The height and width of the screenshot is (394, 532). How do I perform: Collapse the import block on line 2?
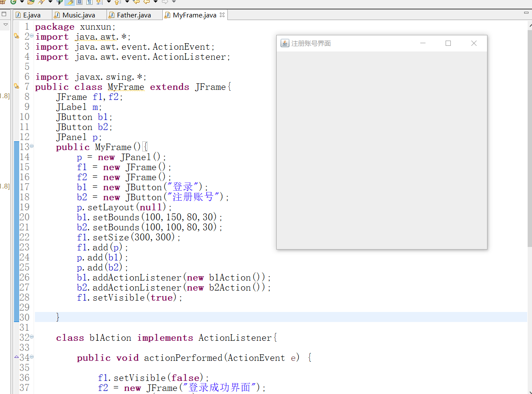point(31,35)
